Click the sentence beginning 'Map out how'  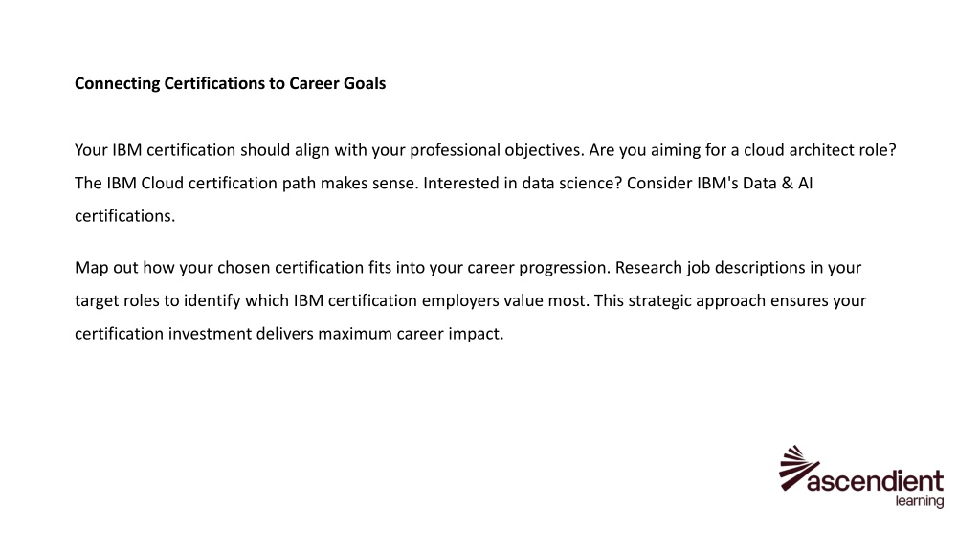click(342, 268)
